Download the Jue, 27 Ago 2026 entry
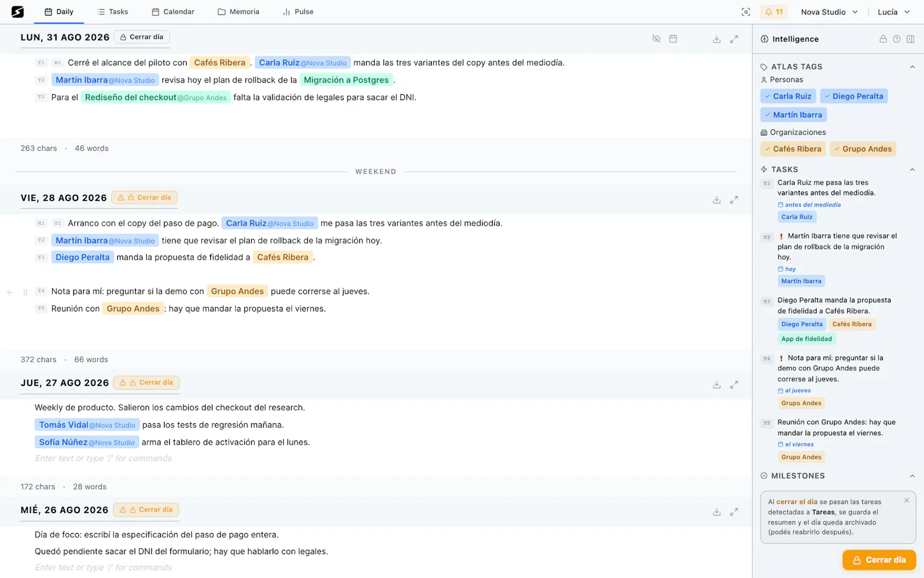The height and width of the screenshot is (578, 924). [717, 384]
